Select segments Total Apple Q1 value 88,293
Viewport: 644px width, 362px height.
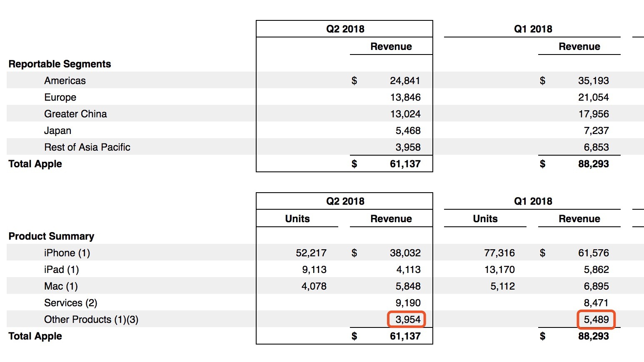pyautogui.click(x=593, y=164)
